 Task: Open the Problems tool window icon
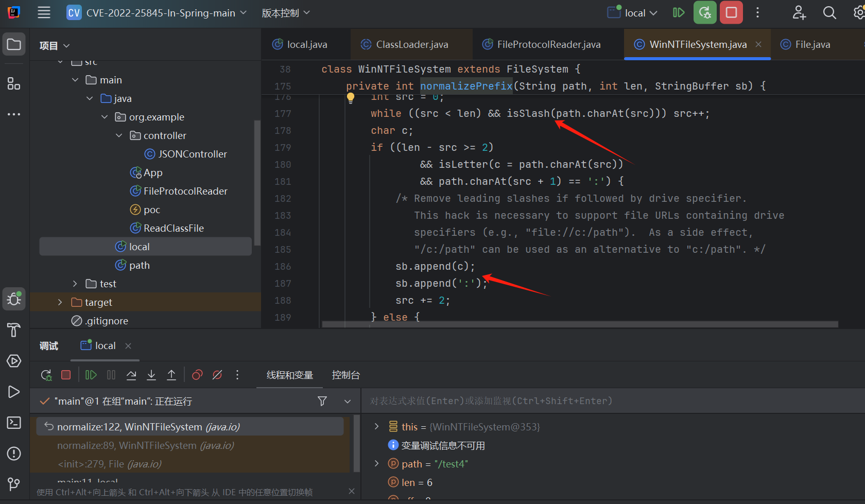click(14, 454)
